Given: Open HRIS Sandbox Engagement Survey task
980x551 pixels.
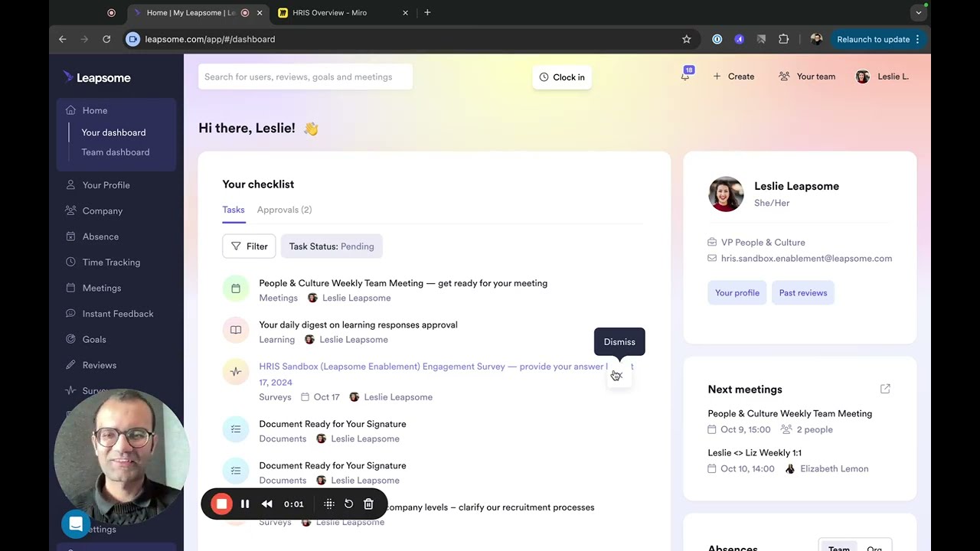Looking at the screenshot, I should tap(446, 373).
